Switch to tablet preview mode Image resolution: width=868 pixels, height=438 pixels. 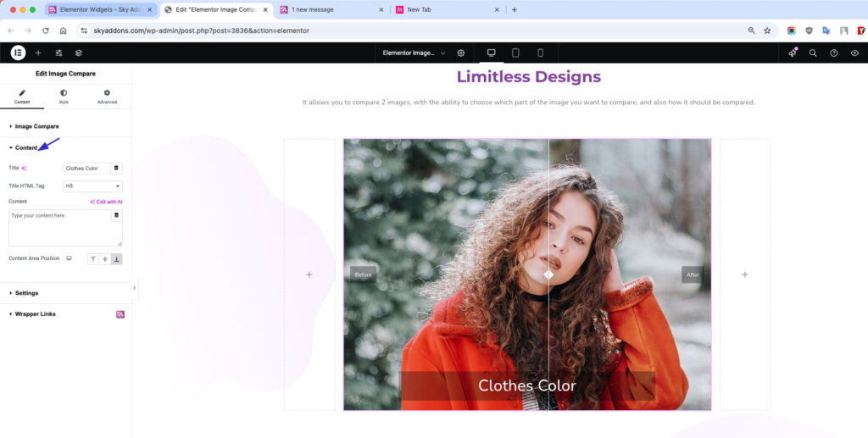515,53
